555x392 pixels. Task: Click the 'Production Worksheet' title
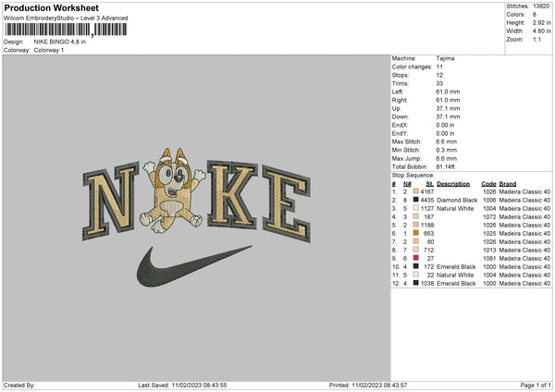tap(51, 8)
